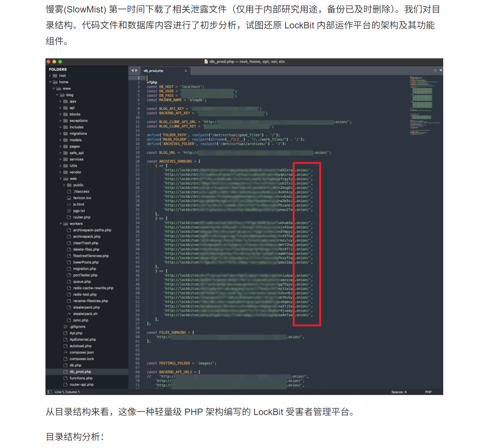
Task: Open the PHP syntax selector
Action: tap(428, 392)
